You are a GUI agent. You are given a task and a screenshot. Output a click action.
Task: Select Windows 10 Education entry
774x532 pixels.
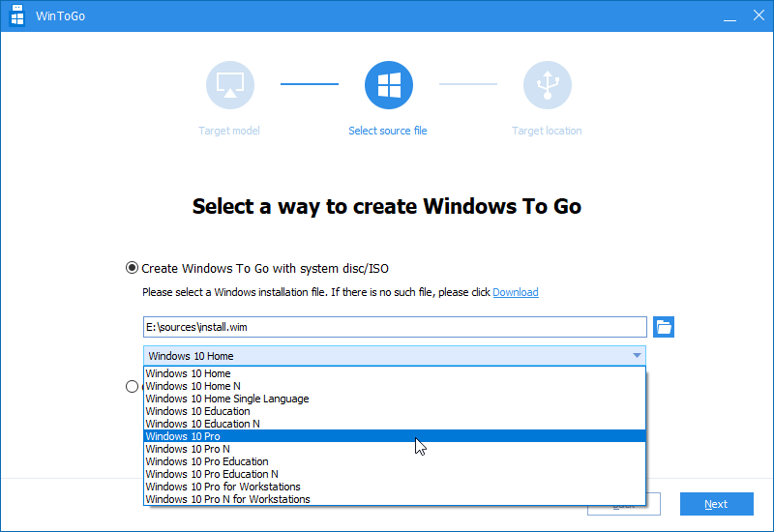click(395, 411)
